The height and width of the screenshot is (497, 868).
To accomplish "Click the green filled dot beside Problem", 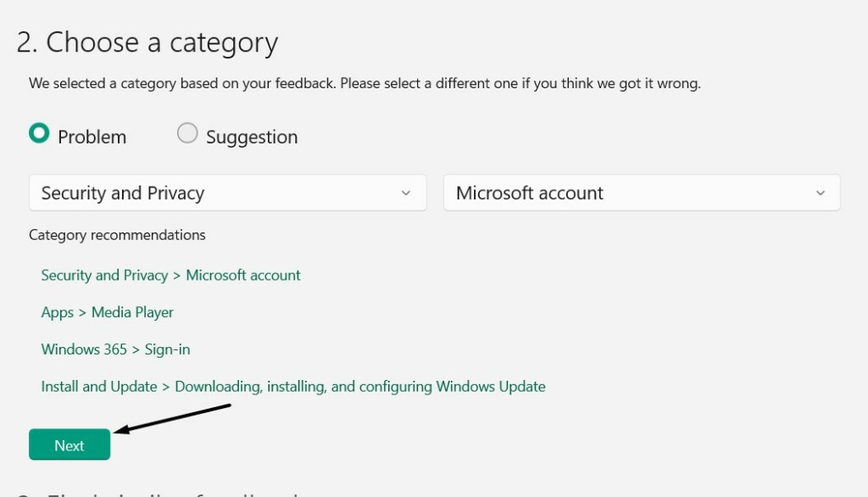I will tap(39, 134).
